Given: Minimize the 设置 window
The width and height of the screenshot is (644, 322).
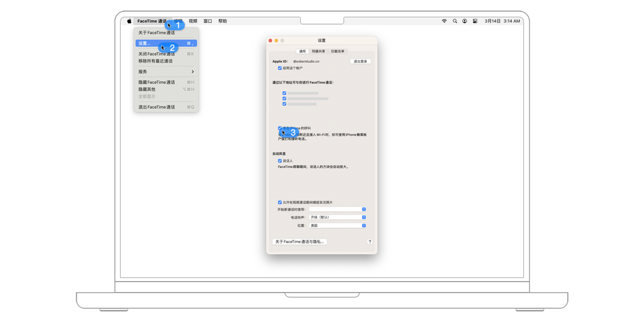Looking at the screenshot, I should (277, 41).
